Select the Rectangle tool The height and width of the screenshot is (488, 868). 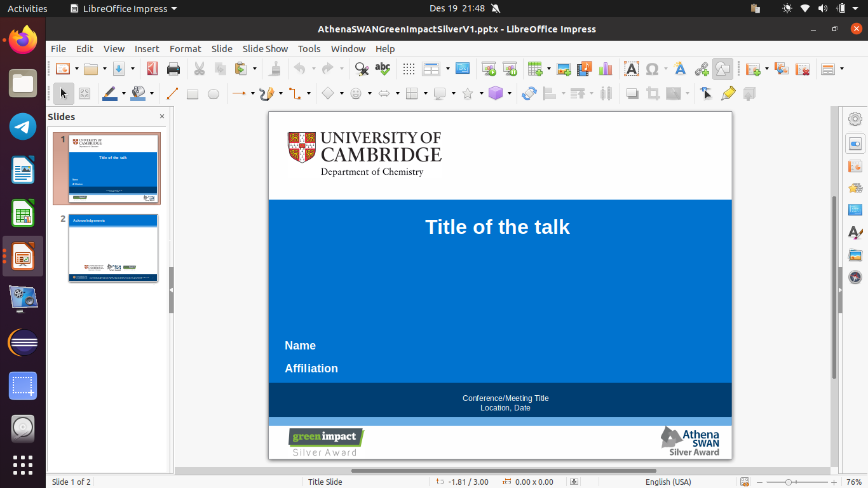pos(193,94)
